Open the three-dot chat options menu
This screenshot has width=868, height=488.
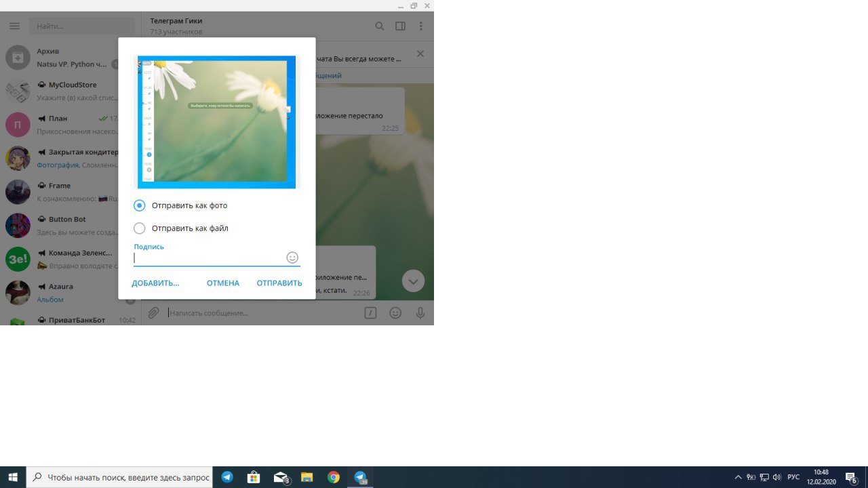click(421, 26)
